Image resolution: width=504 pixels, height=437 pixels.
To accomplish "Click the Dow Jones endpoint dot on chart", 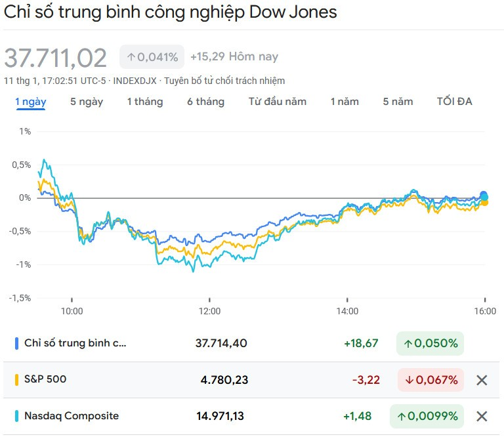I will [484, 195].
